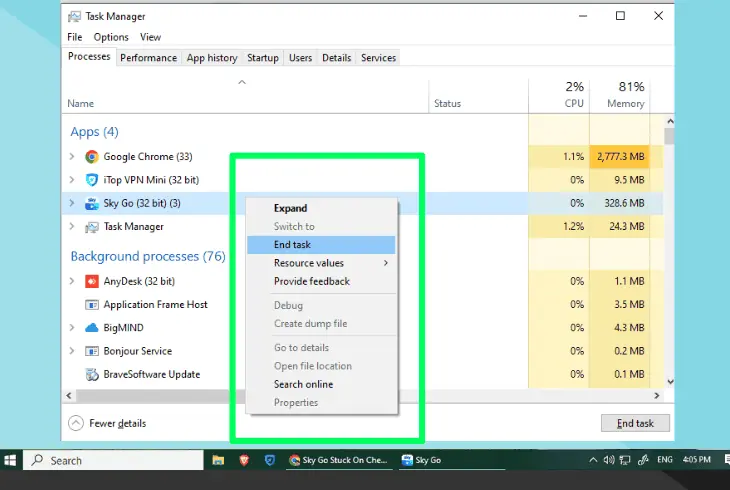This screenshot has width=730, height=490.
Task: Click the BigMIND cloud icon
Action: 92,328
